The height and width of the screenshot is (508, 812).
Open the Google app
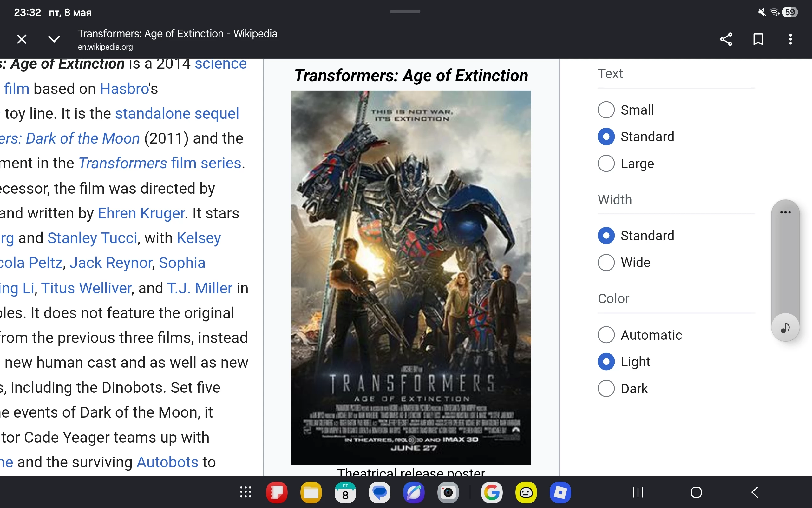[492, 492]
